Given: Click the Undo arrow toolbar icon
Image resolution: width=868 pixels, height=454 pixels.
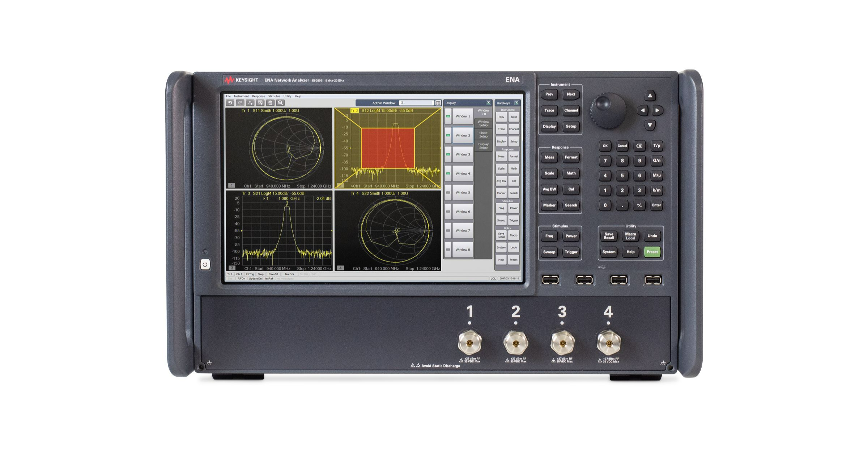Looking at the screenshot, I should (x=230, y=103).
